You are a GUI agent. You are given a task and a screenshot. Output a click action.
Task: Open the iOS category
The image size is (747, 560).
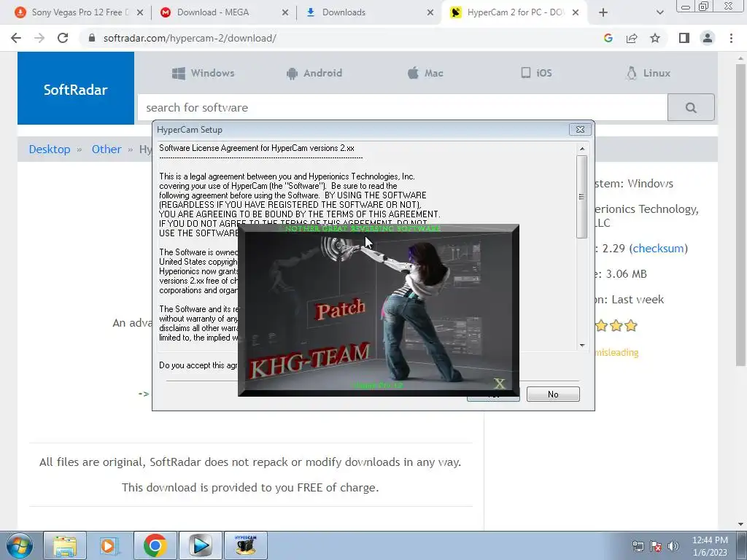[x=536, y=73]
